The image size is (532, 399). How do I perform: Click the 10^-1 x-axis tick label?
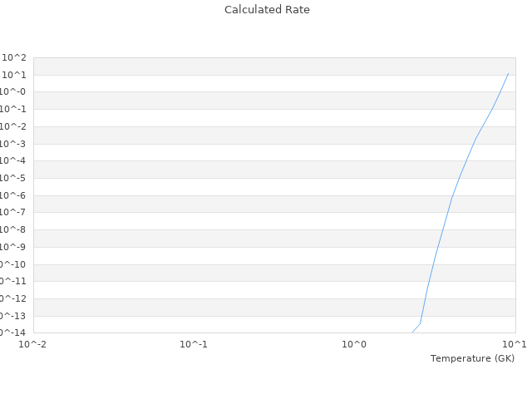click(x=194, y=344)
